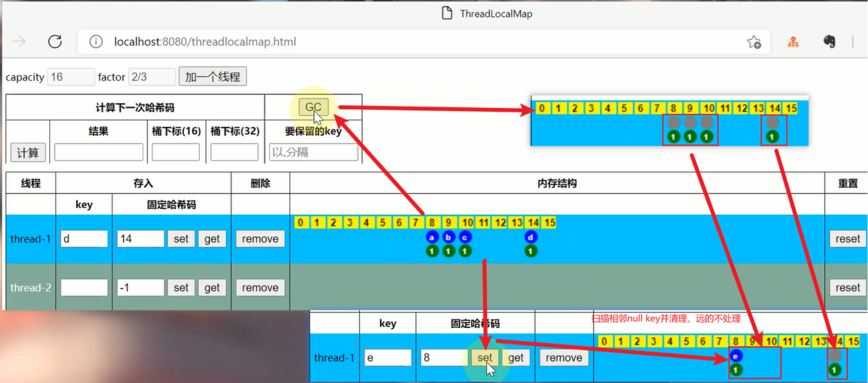The image size is (868, 383).
Task: Click the thread-2 row label
Action: [x=31, y=287]
